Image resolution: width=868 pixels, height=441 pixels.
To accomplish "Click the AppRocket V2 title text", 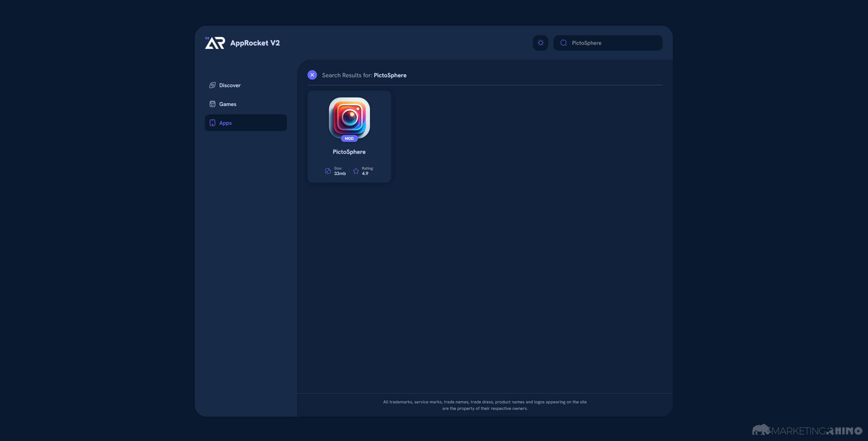I will click(x=255, y=43).
